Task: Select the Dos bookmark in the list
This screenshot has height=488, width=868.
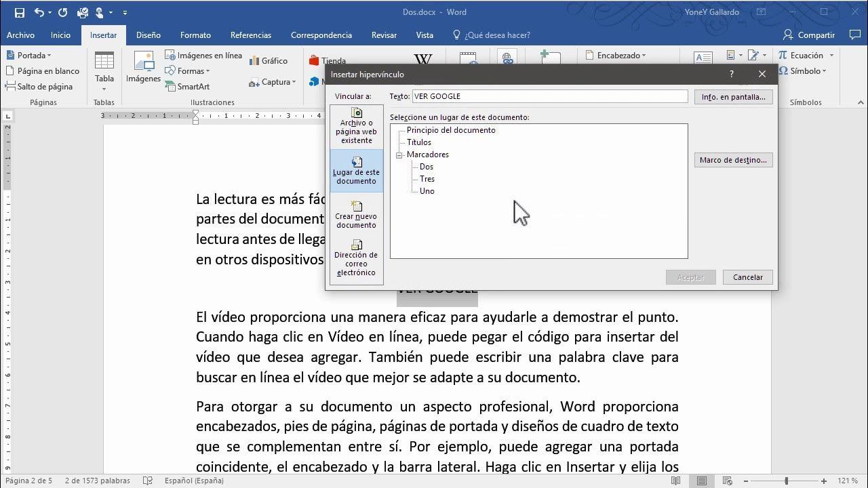Action: tap(426, 166)
